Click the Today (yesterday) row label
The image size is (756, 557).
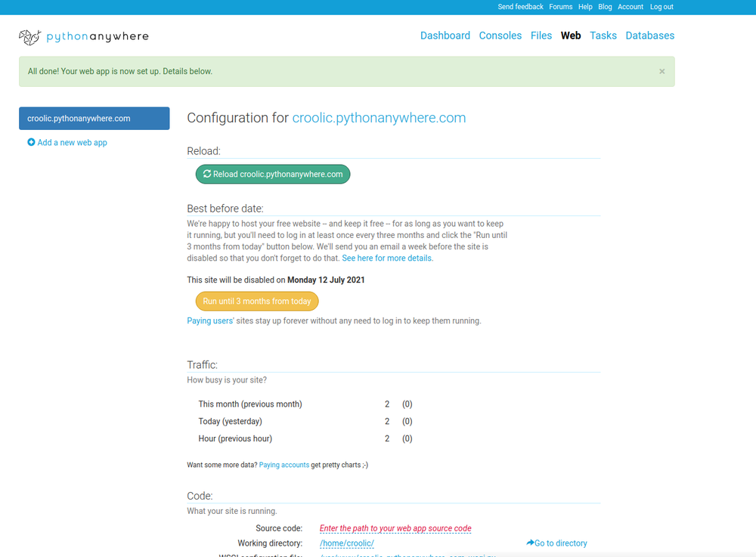coord(231,422)
